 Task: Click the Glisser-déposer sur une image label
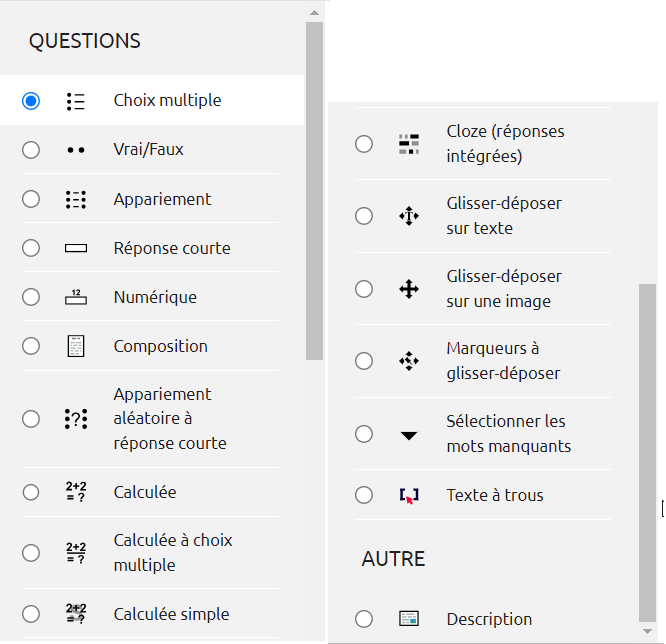click(x=504, y=288)
